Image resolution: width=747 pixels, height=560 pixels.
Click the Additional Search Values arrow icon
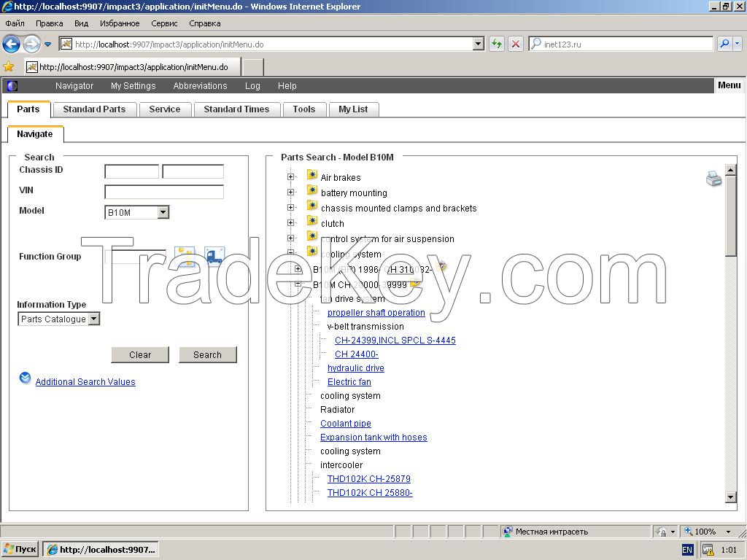[25, 378]
